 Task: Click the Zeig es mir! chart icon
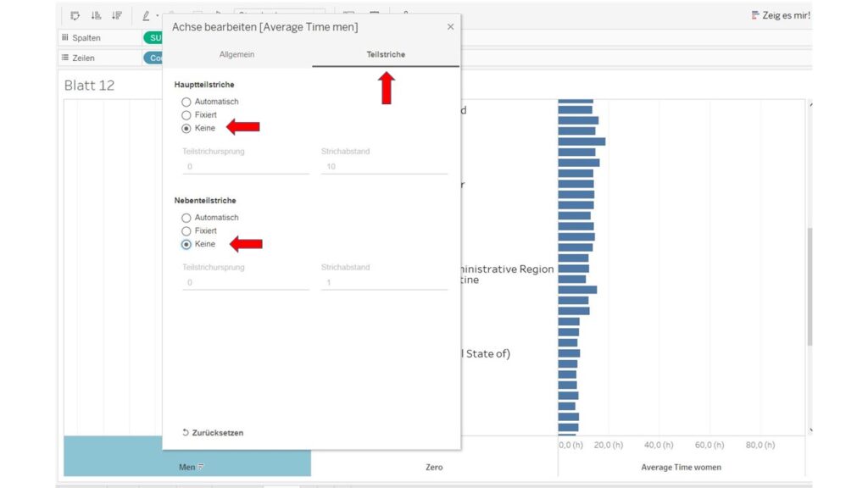(755, 15)
